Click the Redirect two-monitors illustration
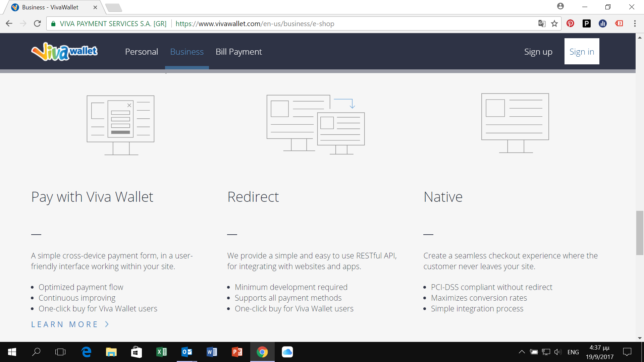 316,124
